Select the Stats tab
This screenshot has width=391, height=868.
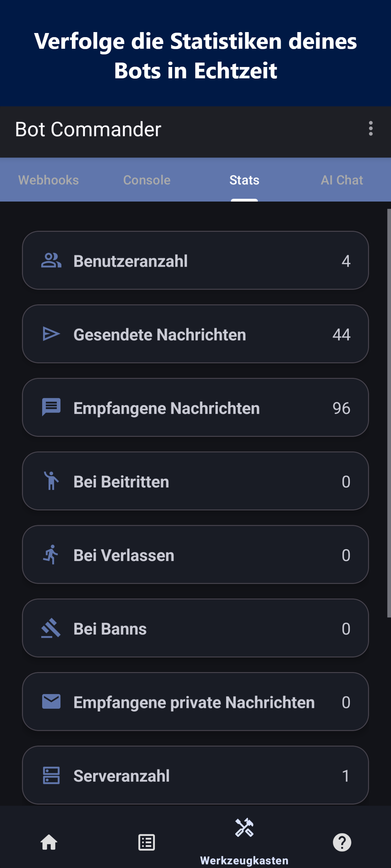pyautogui.click(x=244, y=180)
